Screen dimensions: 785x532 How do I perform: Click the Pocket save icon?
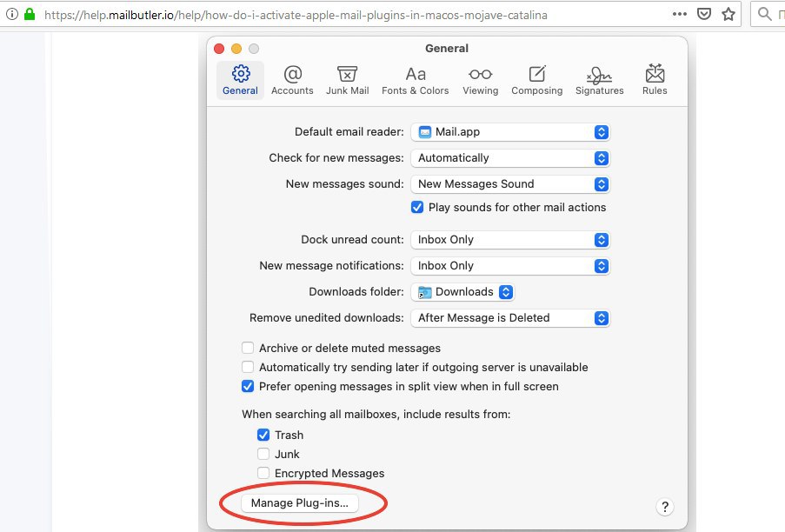(x=704, y=14)
